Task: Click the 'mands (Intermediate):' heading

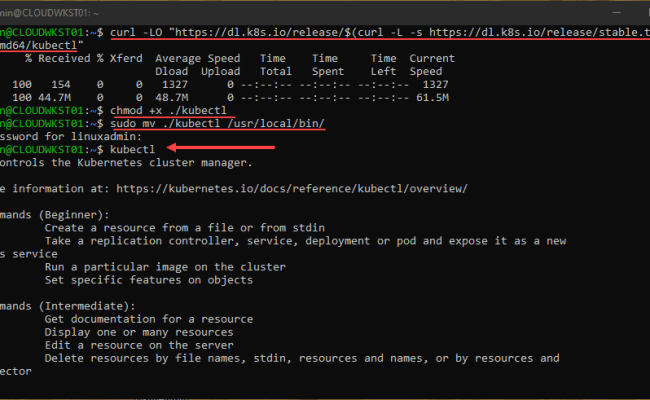Action: (x=68, y=306)
